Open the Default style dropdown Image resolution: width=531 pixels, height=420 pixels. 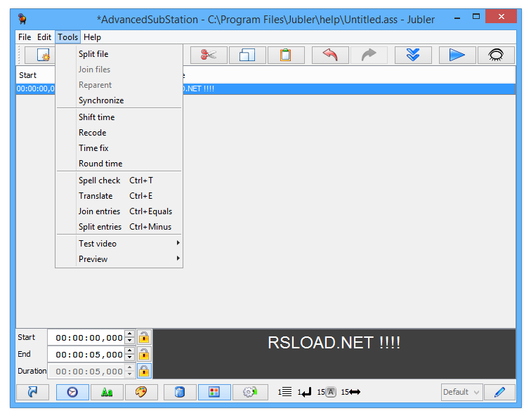pos(461,392)
